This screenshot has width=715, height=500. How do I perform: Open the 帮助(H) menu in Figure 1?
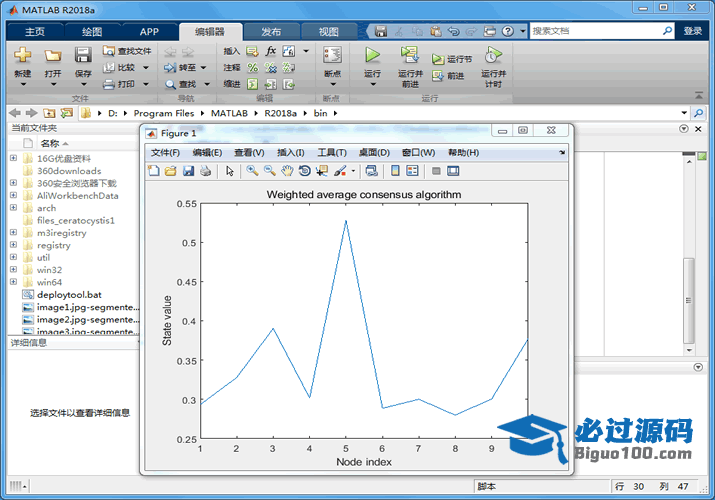click(463, 153)
